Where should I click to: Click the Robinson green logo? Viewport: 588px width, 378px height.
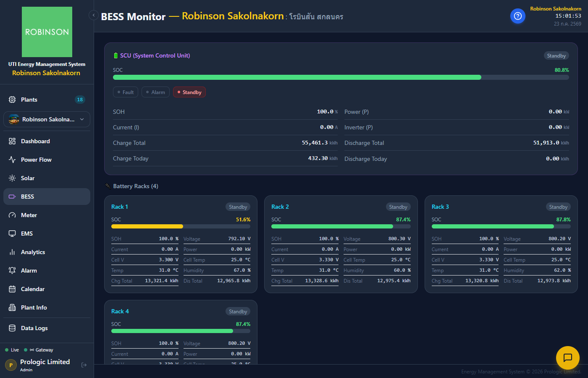[x=47, y=32]
